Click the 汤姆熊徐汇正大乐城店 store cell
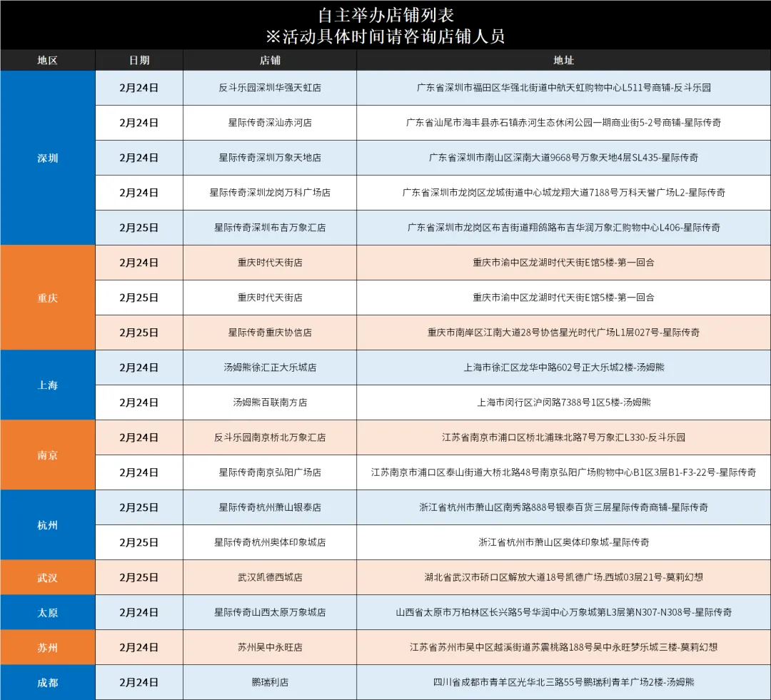 pyautogui.click(x=270, y=367)
